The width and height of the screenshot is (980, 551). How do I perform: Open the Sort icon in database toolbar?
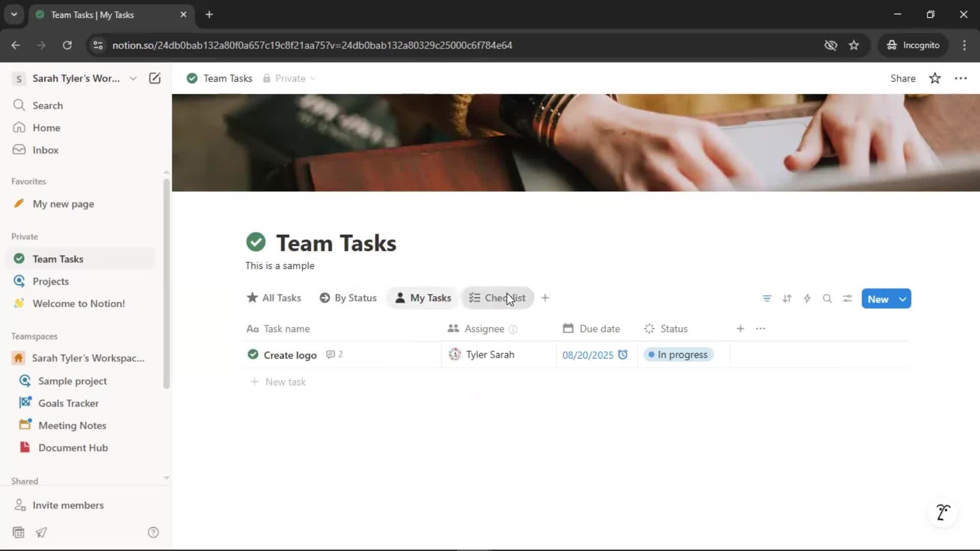[787, 299]
